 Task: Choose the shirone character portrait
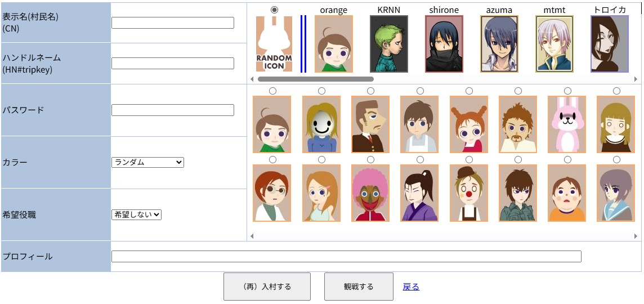[444, 44]
